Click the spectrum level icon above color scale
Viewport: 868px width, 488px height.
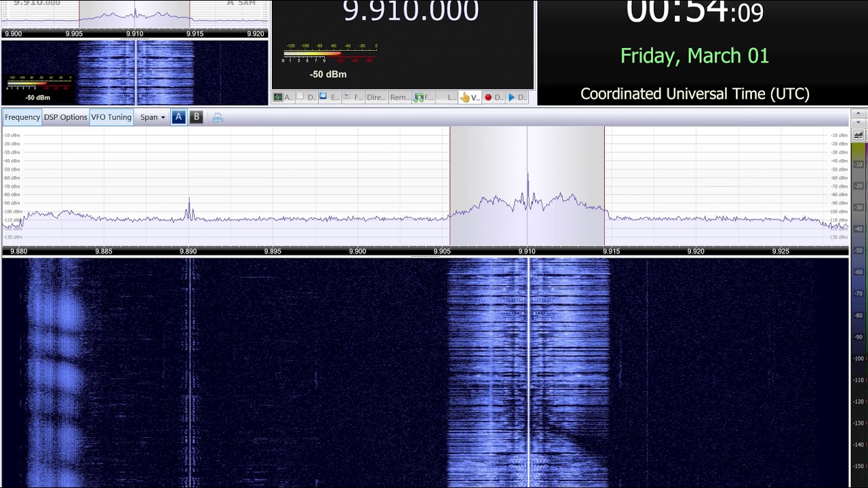859,135
